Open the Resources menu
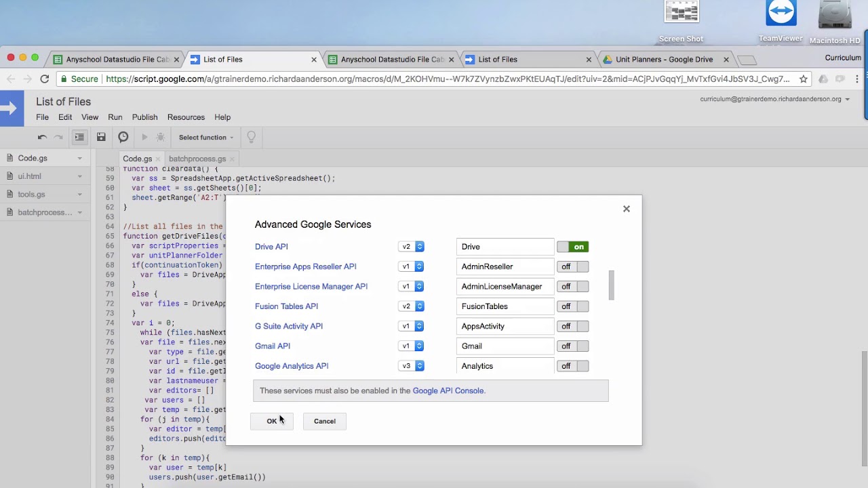This screenshot has height=488, width=868. [186, 117]
